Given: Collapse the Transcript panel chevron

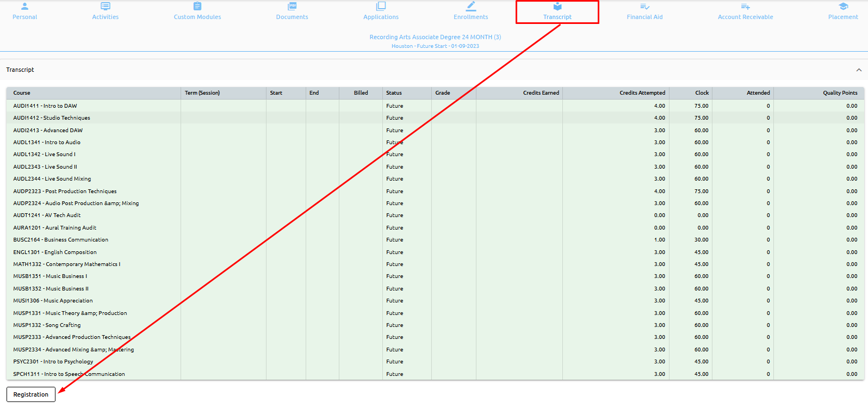Looking at the screenshot, I should (859, 70).
